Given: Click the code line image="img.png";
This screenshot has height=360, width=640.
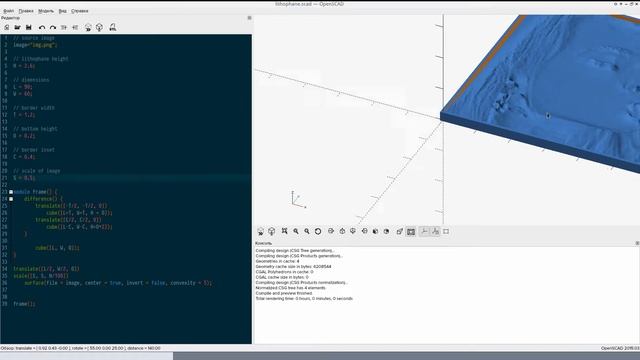Looking at the screenshot, I should coord(35,45).
